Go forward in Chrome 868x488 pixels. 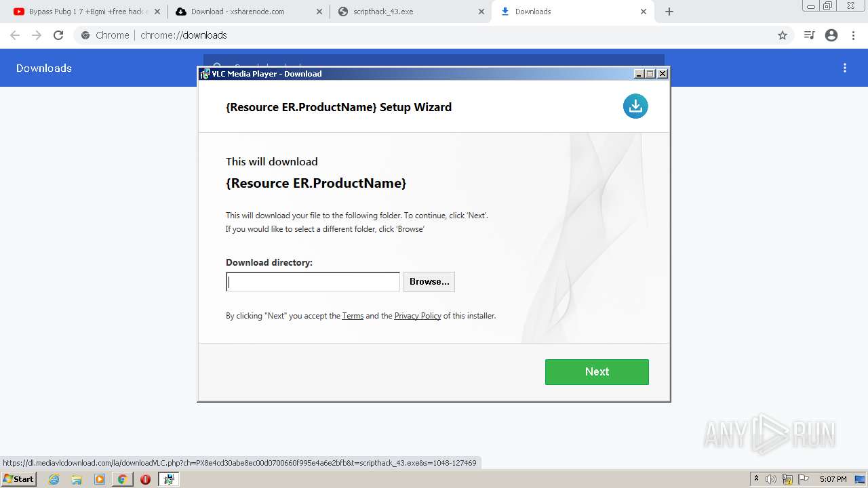[37, 35]
